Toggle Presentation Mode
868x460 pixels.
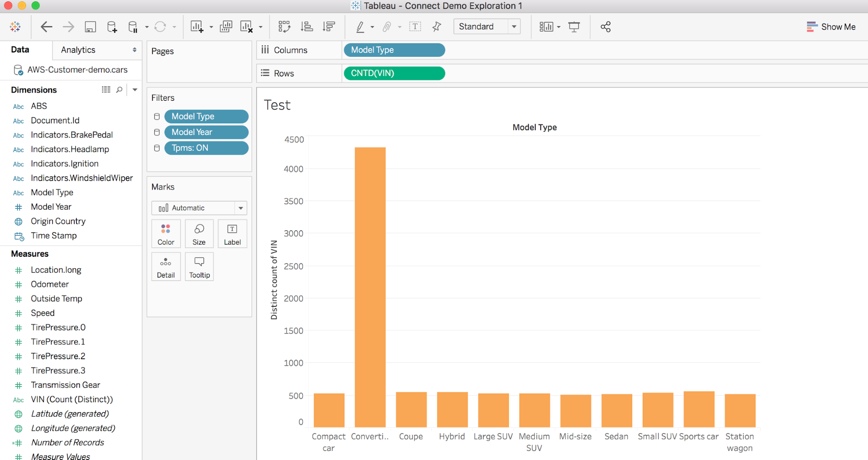coord(574,26)
